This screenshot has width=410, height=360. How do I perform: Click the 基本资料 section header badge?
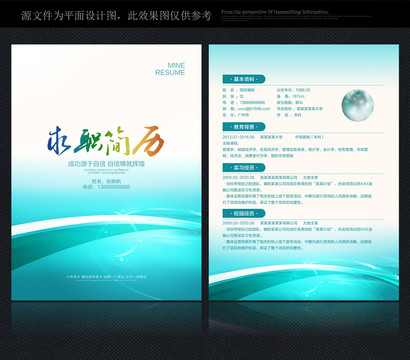244,79
